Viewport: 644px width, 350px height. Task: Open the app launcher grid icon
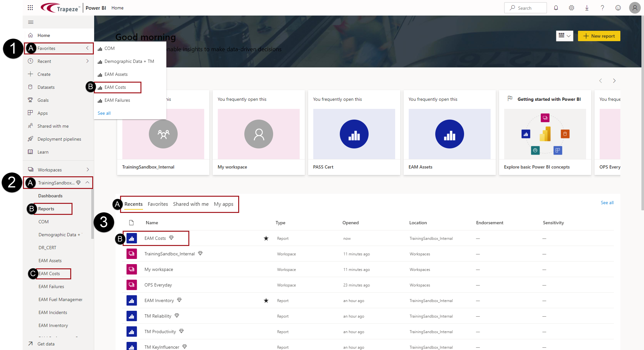[x=30, y=8]
